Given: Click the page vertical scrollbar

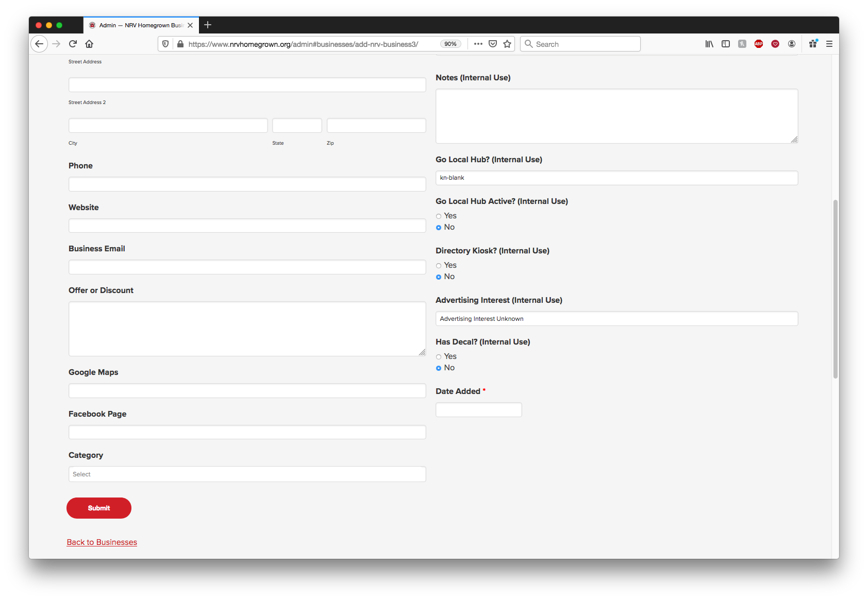Looking at the screenshot, I should (836, 289).
